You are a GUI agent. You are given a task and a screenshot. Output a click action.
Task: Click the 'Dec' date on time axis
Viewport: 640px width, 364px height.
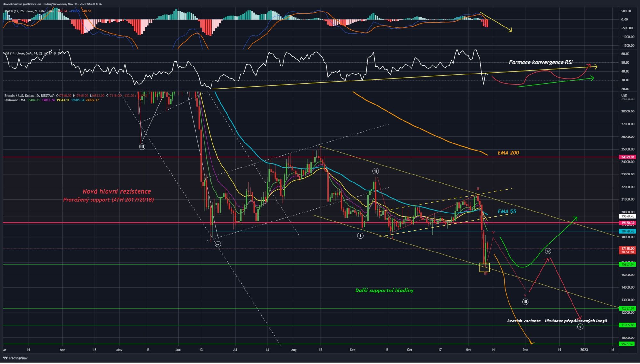525,350
